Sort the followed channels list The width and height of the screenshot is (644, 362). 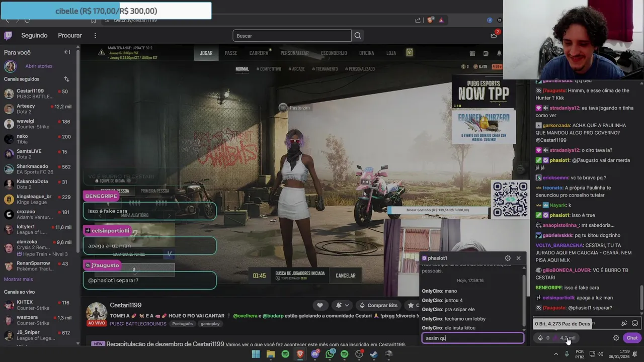pos(66,79)
